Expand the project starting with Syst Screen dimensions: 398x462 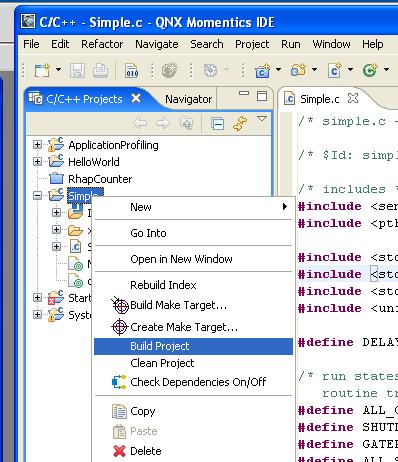[38, 314]
